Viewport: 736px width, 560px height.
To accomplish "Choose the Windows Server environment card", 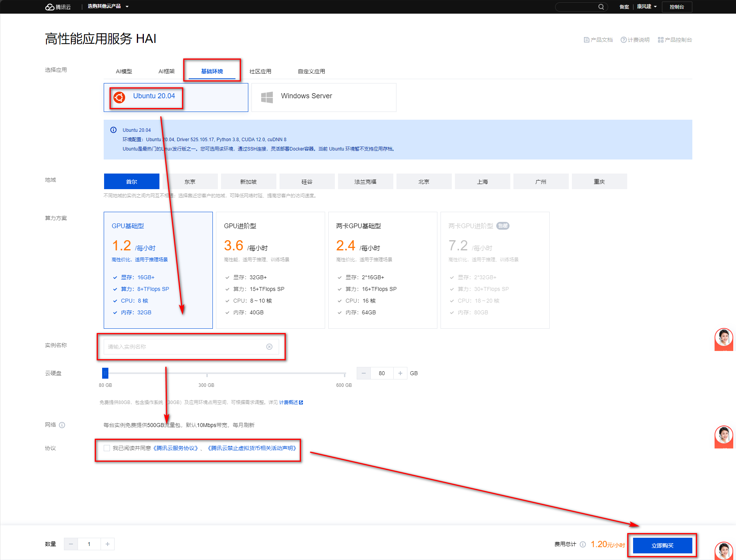I will (324, 97).
